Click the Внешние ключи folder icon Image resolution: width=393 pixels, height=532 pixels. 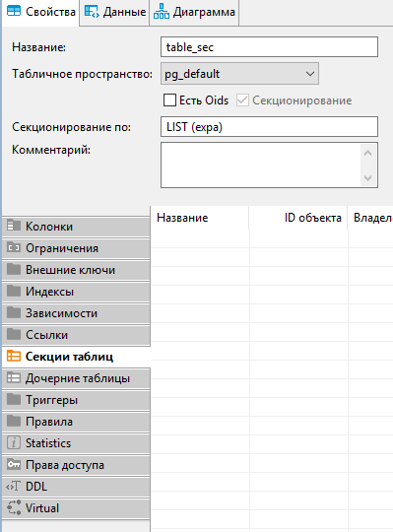point(14,269)
